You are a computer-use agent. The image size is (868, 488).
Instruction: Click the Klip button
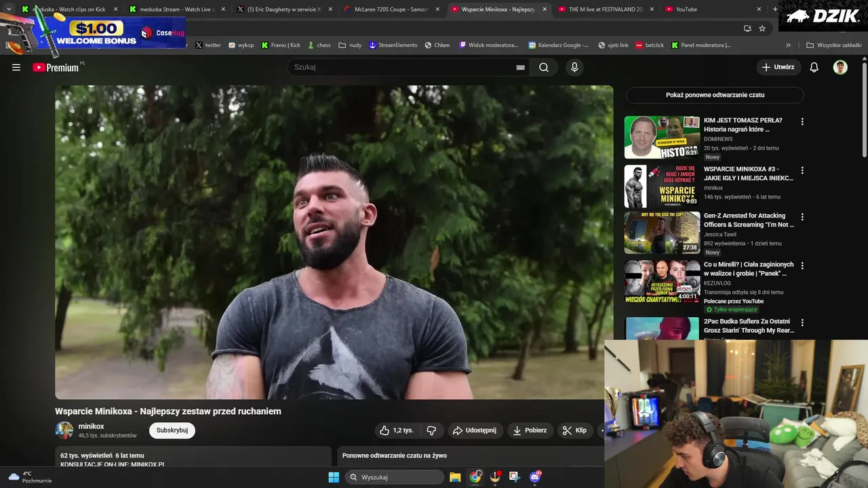point(574,430)
